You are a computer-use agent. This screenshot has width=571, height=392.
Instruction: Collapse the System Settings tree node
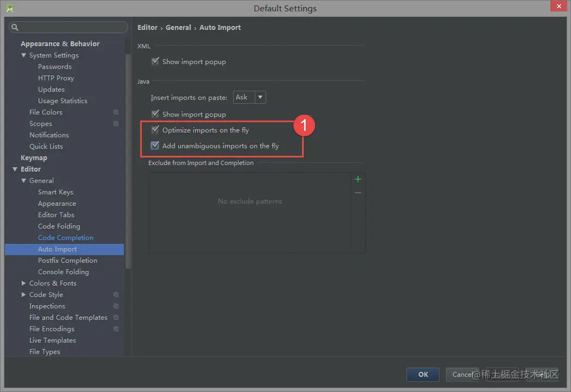pyautogui.click(x=24, y=55)
